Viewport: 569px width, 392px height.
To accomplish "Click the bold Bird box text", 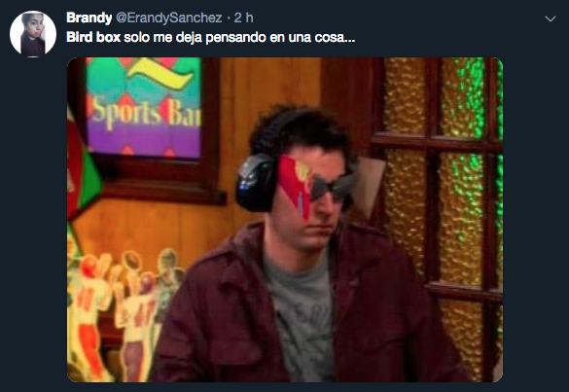I will 93,37.
